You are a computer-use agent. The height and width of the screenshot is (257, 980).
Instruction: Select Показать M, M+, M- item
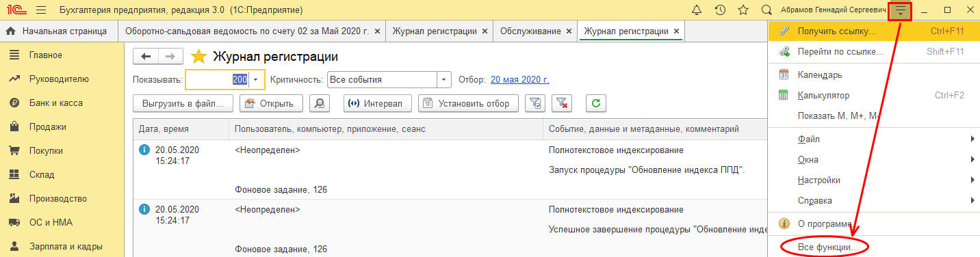click(x=874, y=116)
